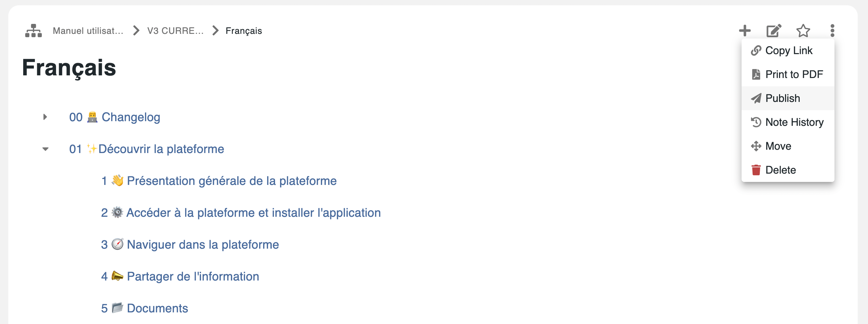Toggle the star favorite icon

point(803,31)
